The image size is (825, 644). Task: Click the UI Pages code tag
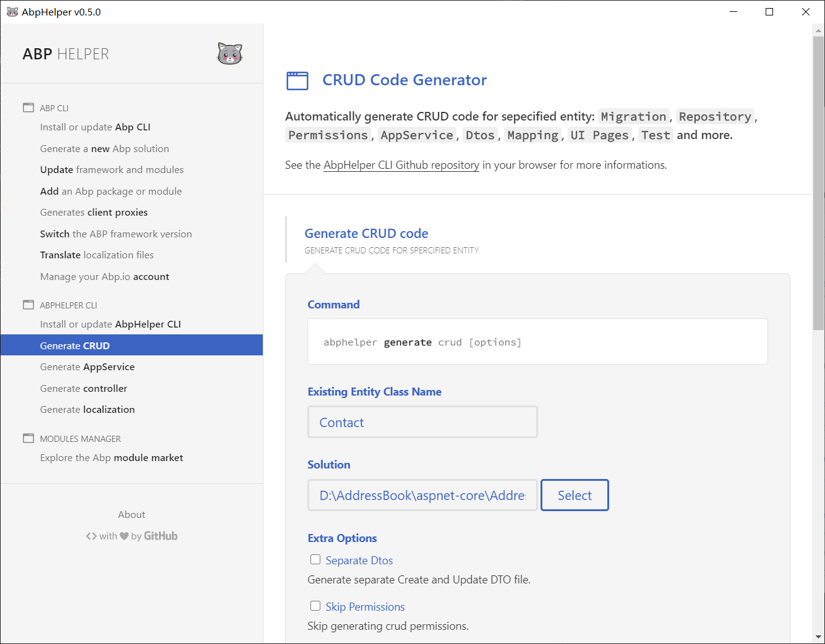(599, 135)
